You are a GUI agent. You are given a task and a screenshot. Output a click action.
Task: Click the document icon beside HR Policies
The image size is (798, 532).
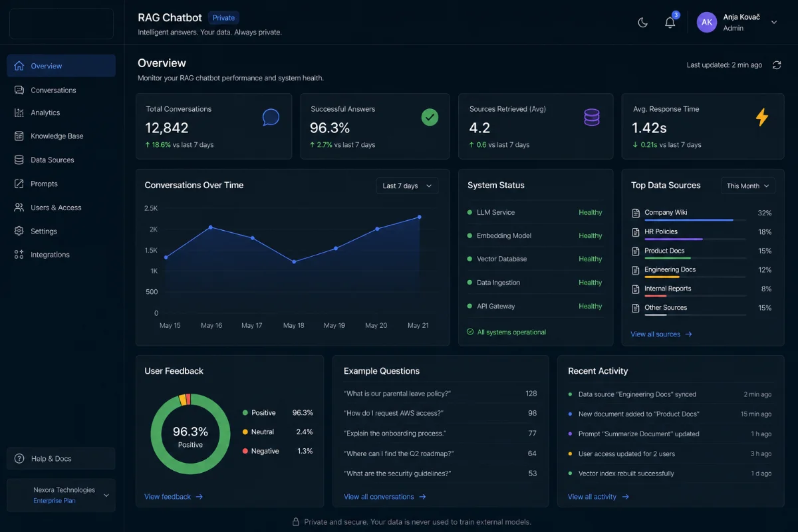pyautogui.click(x=635, y=232)
